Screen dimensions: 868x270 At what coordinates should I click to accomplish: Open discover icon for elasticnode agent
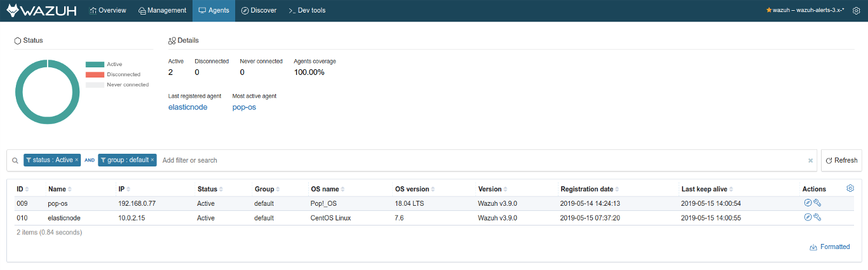pyautogui.click(x=808, y=217)
